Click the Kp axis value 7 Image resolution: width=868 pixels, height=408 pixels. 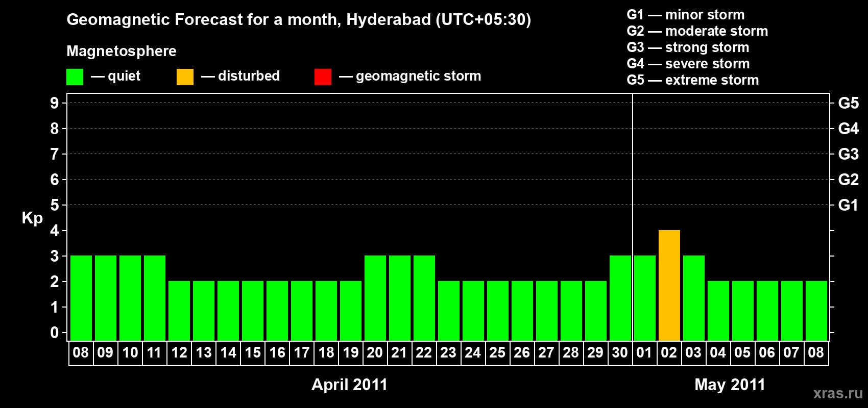point(55,154)
